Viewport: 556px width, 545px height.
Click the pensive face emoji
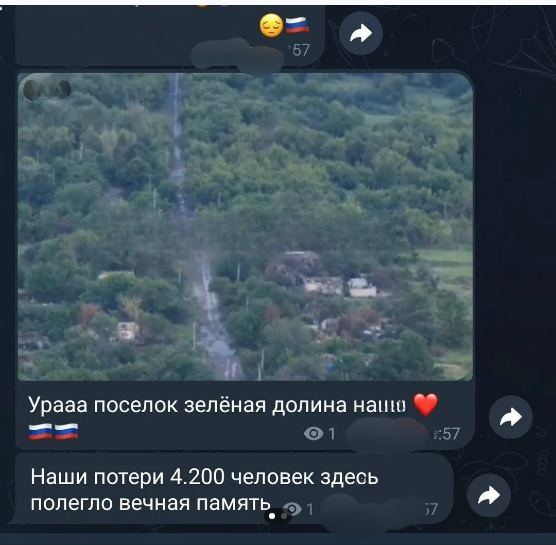(x=271, y=25)
